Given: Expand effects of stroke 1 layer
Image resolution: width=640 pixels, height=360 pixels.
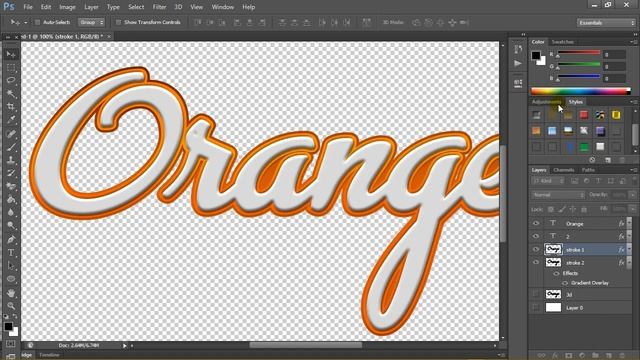Looking at the screenshot, I should [x=629, y=249].
